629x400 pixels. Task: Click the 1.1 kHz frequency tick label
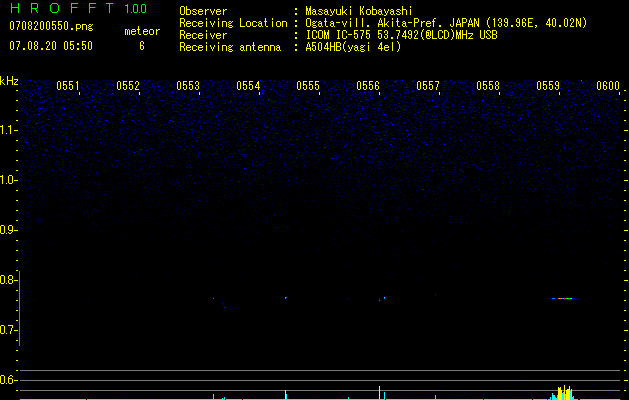[8, 130]
